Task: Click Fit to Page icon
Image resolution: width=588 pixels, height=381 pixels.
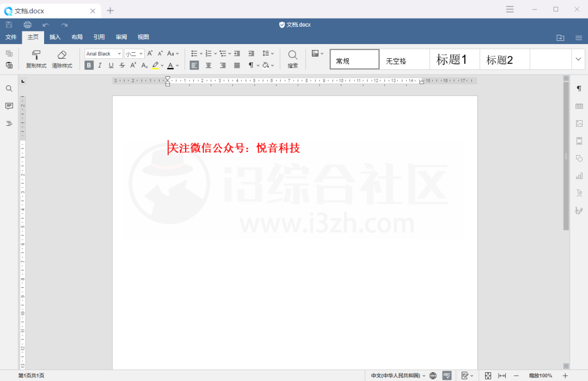Action: pos(488,376)
